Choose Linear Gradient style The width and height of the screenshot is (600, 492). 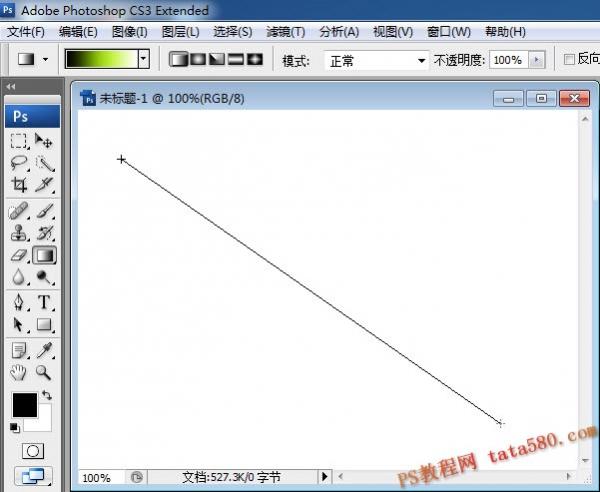178,59
